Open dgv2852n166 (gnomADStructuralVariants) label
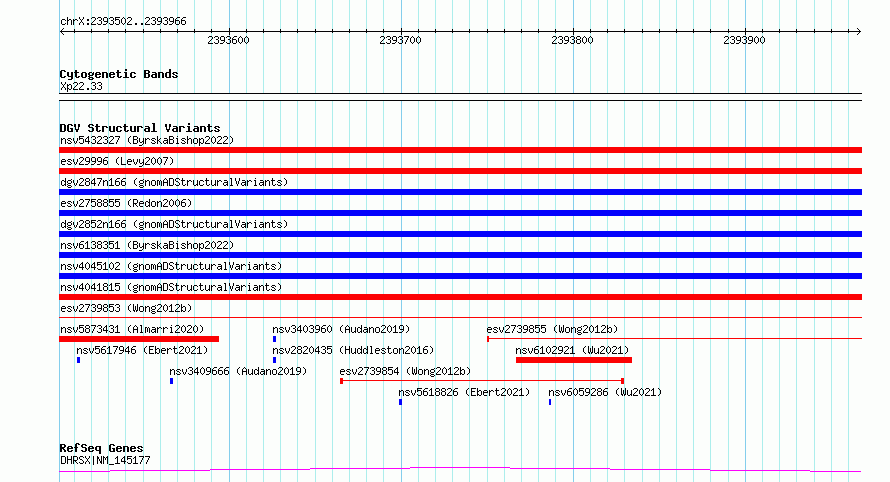Screen dimensions: 890x482 click(x=174, y=224)
